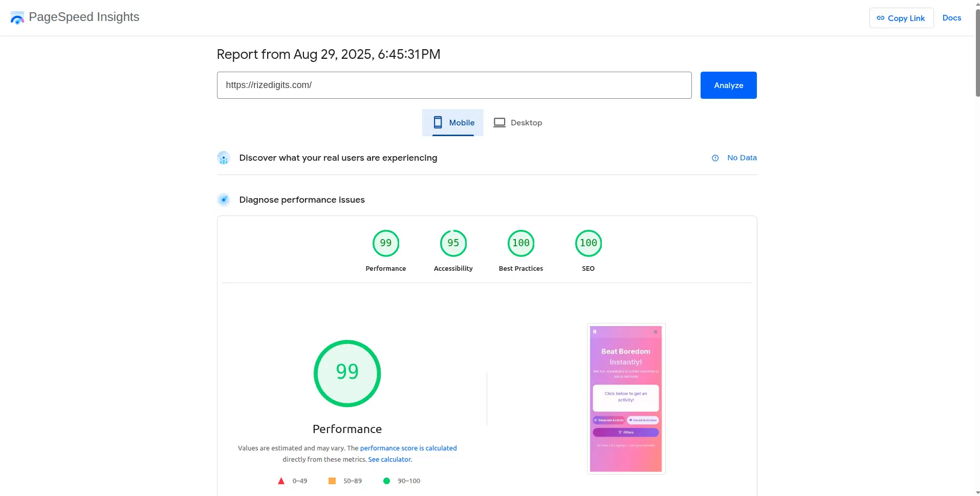Switch to the Desktop tab
980x496 pixels.
[x=517, y=123]
